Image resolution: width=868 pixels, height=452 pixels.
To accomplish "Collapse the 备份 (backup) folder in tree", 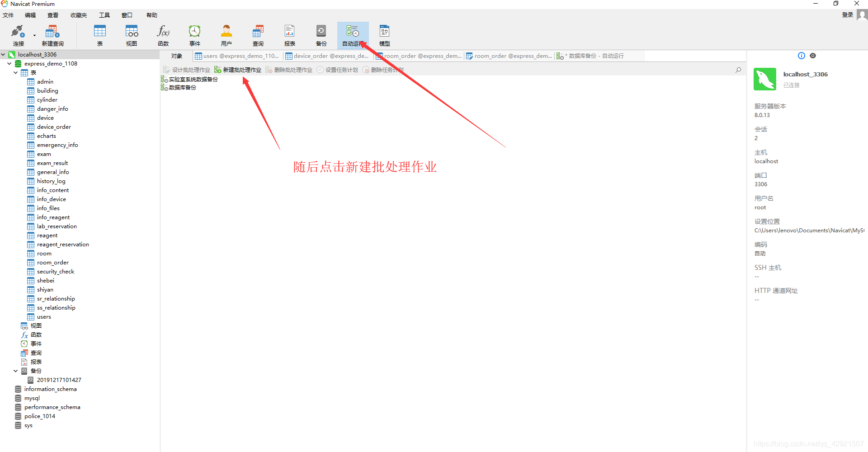I will coord(16,371).
